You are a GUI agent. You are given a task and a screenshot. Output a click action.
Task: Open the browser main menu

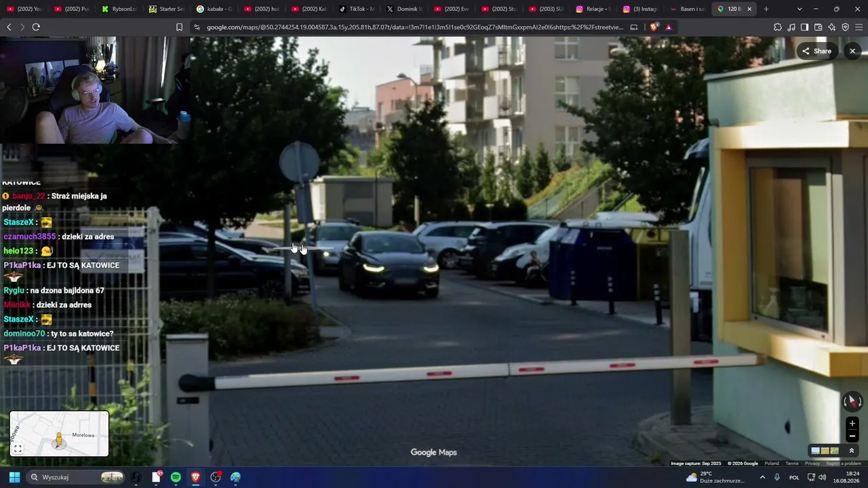858,27
